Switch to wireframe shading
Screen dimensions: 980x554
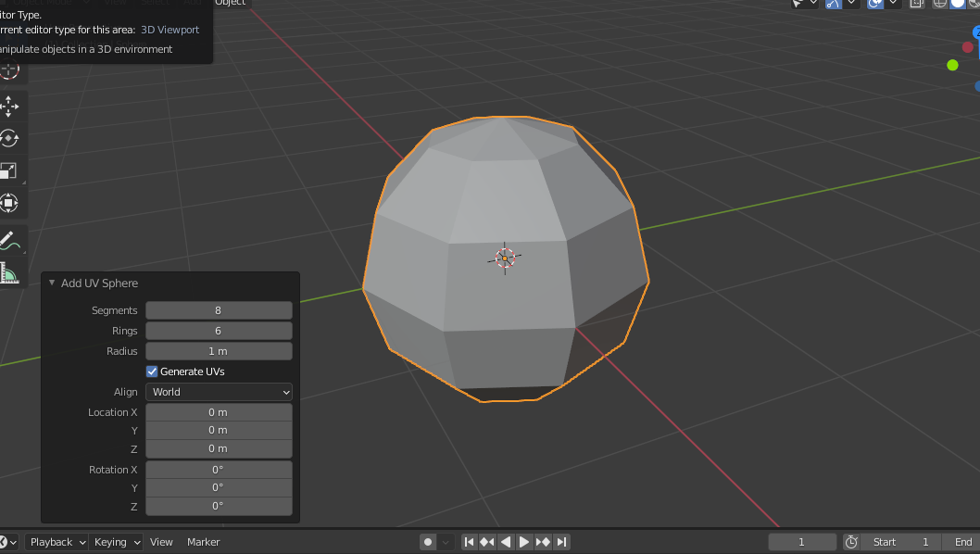click(939, 4)
